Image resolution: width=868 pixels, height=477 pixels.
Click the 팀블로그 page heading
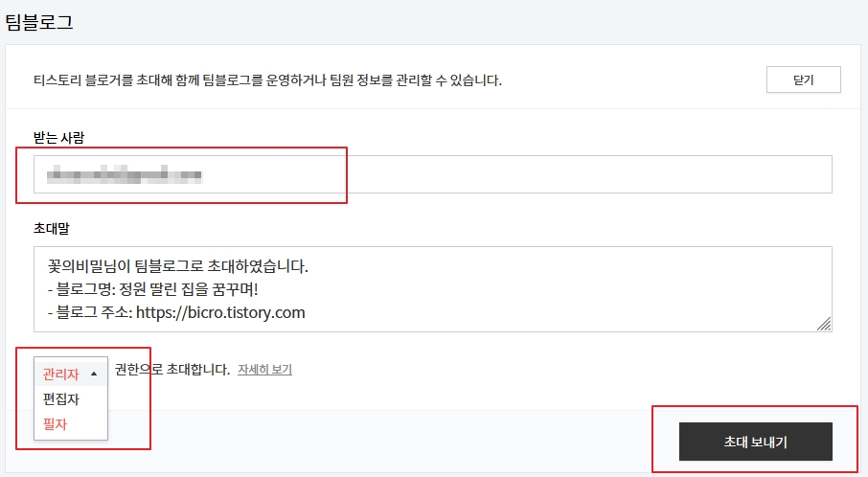(x=38, y=22)
